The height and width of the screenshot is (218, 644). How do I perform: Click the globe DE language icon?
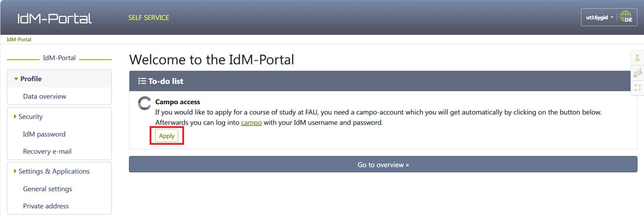point(626,17)
